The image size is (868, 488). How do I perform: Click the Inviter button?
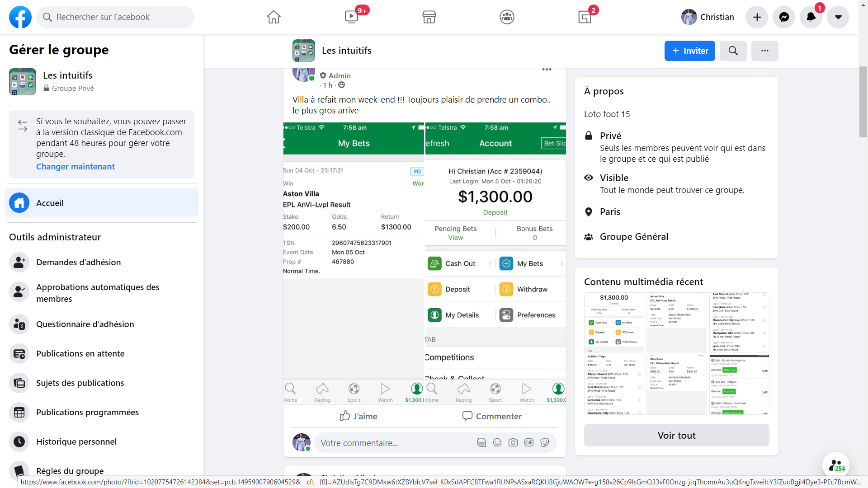tap(689, 51)
